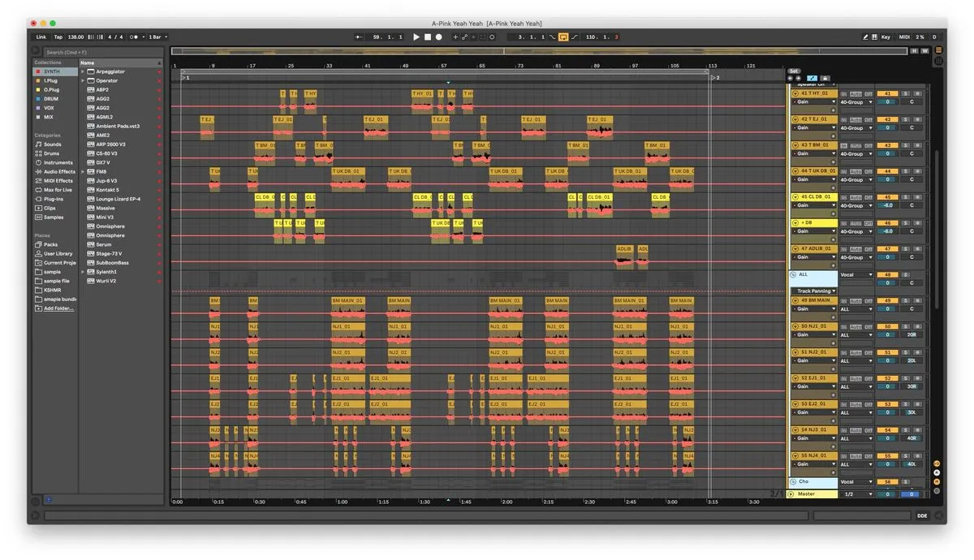974x560 pixels.
Task: Open Audio Effects category in browser
Action: coord(58,171)
